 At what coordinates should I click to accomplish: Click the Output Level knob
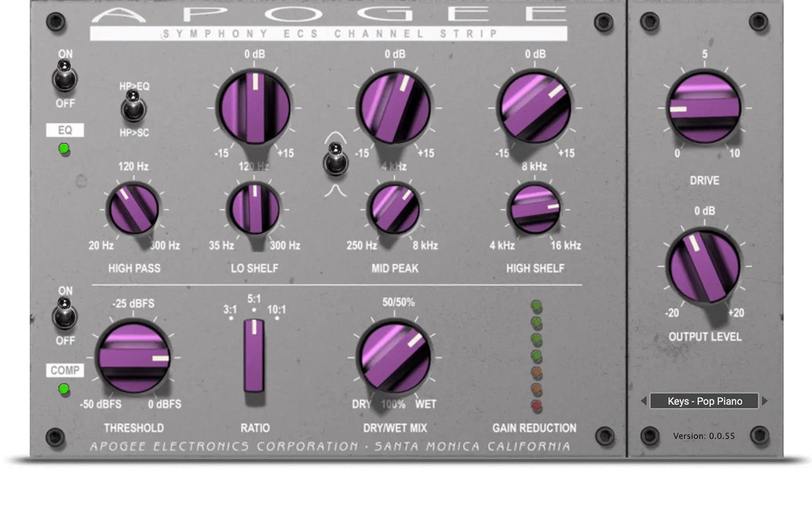click(x=704, y=266)
